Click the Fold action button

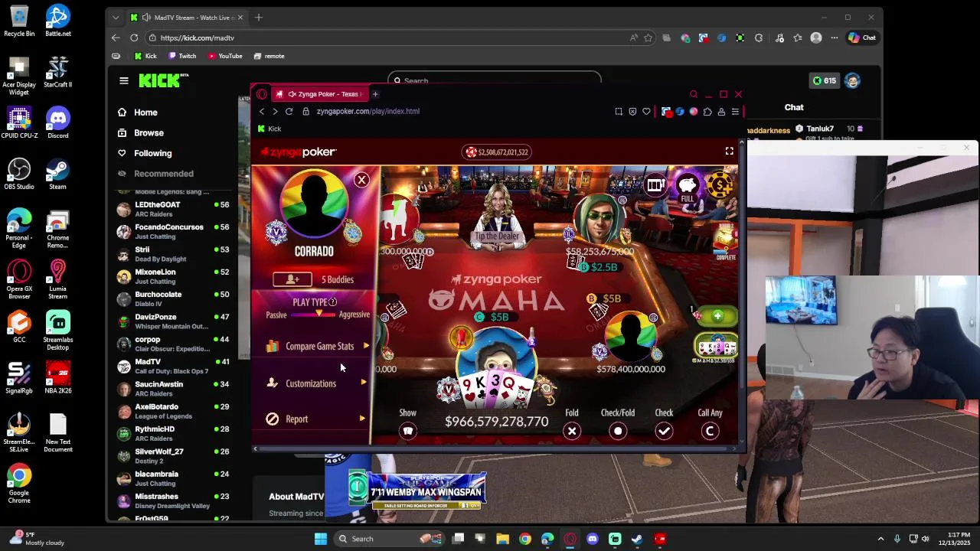coord(572,431)
